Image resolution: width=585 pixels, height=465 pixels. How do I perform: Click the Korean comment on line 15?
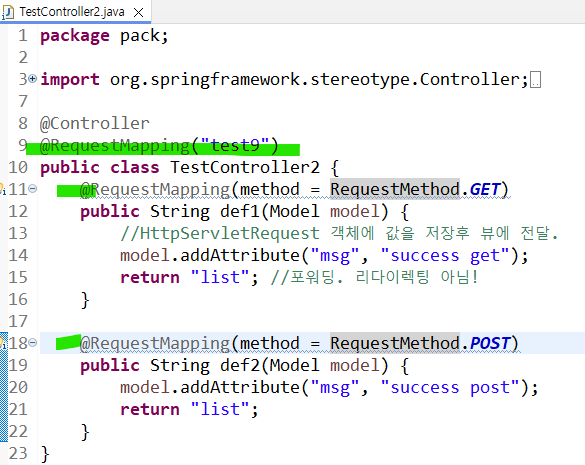(x=374, y=277)
